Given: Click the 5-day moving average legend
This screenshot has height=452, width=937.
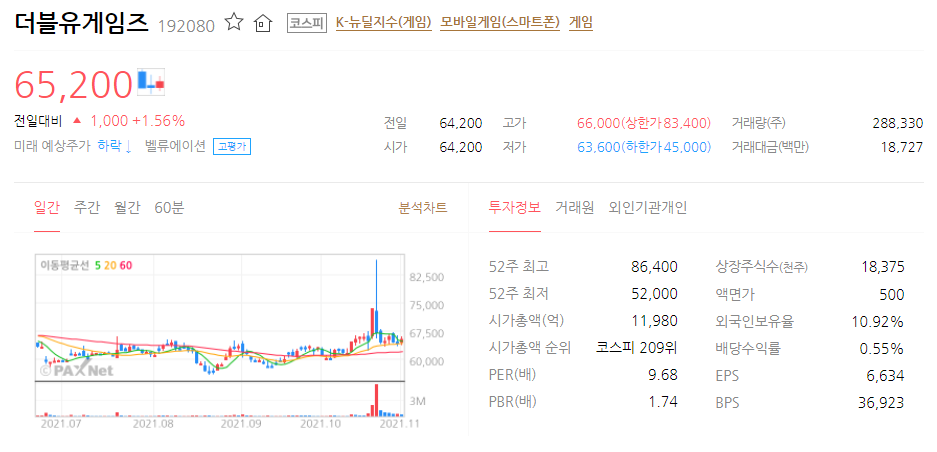Looking at the screenshot, I should (x=97, y=265).
